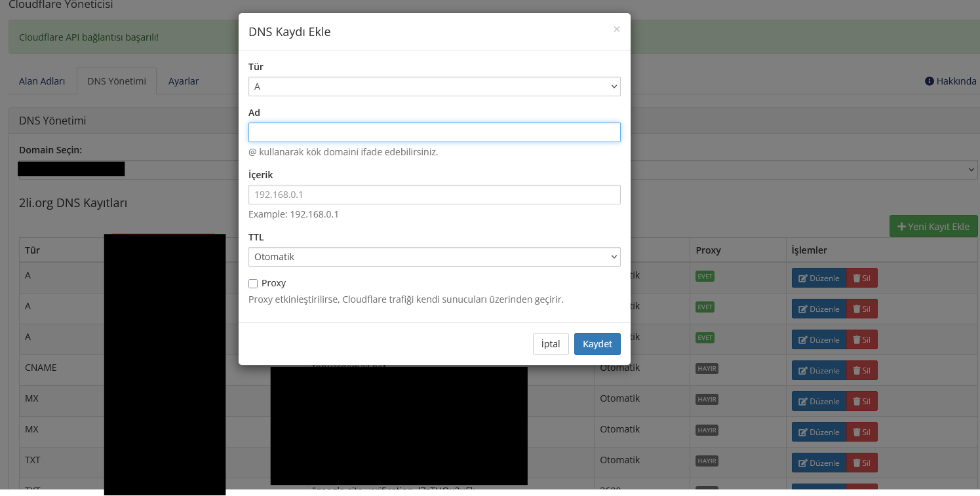The height and width of the screenshot is (496, 980).
Task: Enable the Proxy checkbox in the dialog
Action: point(253,283)
